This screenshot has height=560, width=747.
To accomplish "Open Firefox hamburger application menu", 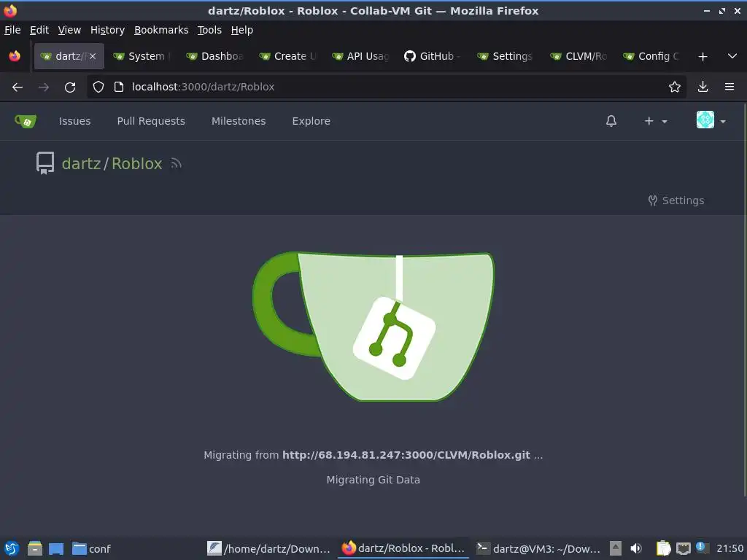I will (x=729, y=87).
